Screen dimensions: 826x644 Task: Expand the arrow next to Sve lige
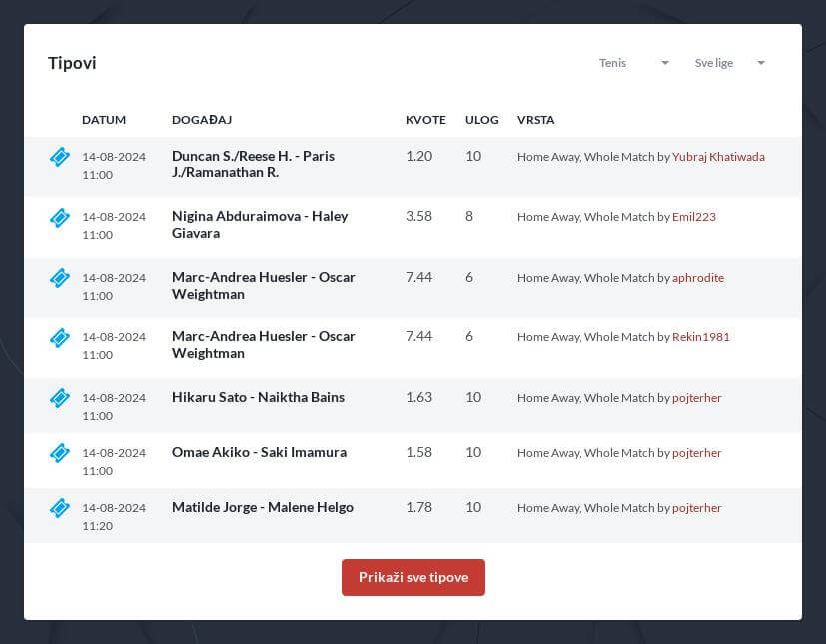[x=761, y=63]
